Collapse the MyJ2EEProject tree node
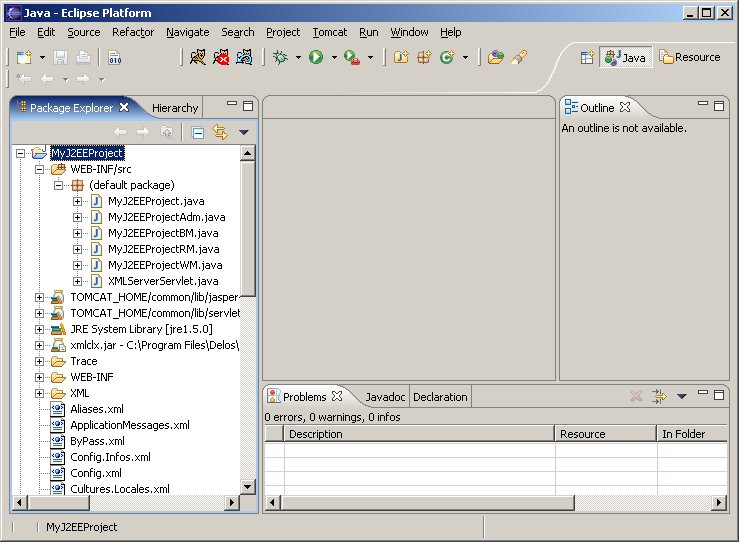The image size is (739, 542). (x=22, y=154)
